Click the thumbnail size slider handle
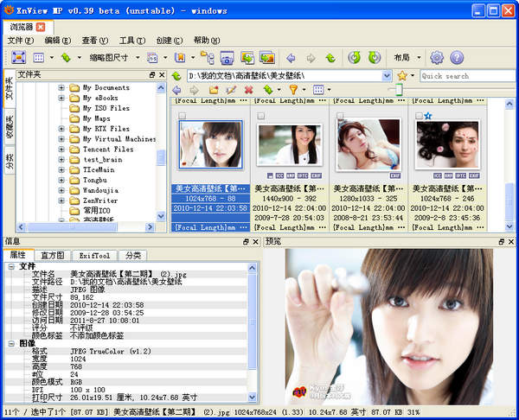Screen dimensions: 519x420 [399, 90]
